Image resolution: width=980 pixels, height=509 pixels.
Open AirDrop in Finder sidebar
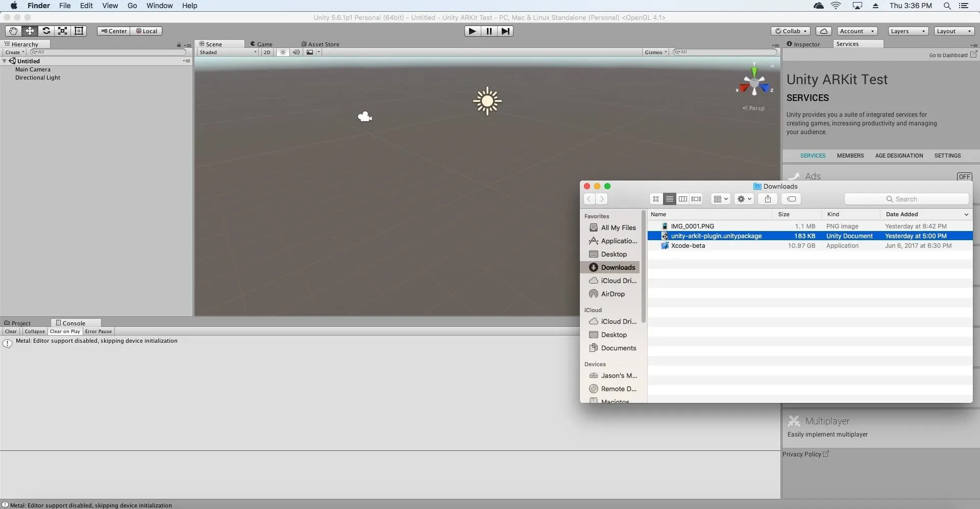tap(610, 294)
